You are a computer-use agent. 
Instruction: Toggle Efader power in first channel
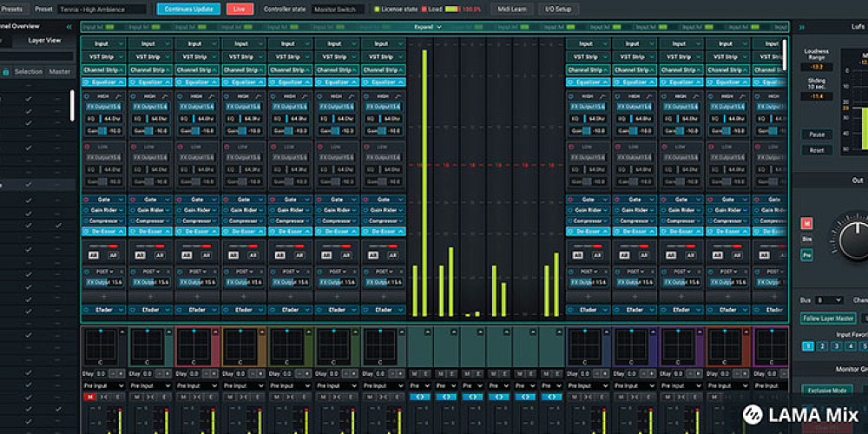click(87, 310)
